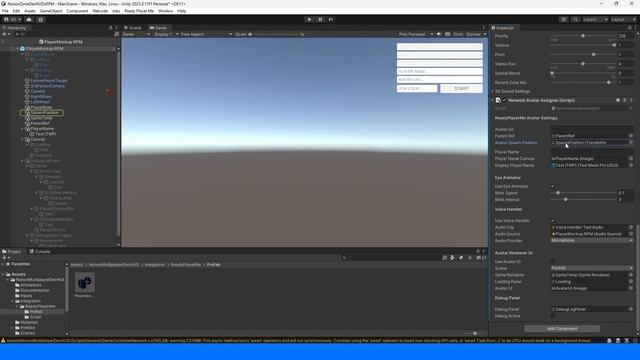Open Network Avatar Assigner preset icon
The width and height of the screenshot is (640, 360).
(x=624, y=100)
